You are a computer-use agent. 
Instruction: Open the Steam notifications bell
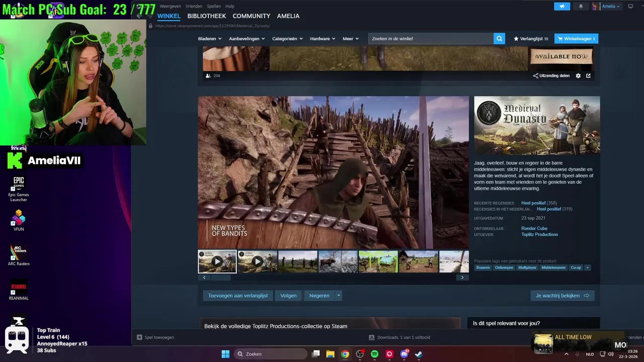click(581, 6)
